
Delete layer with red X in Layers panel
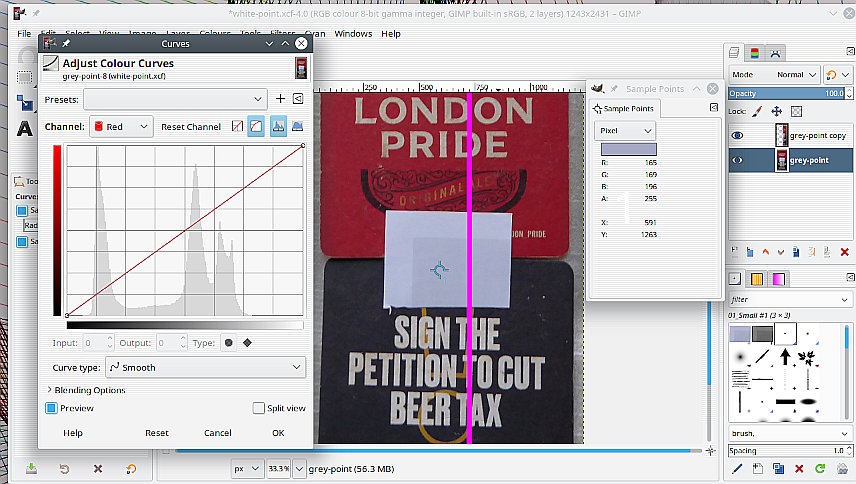(845, 252)
